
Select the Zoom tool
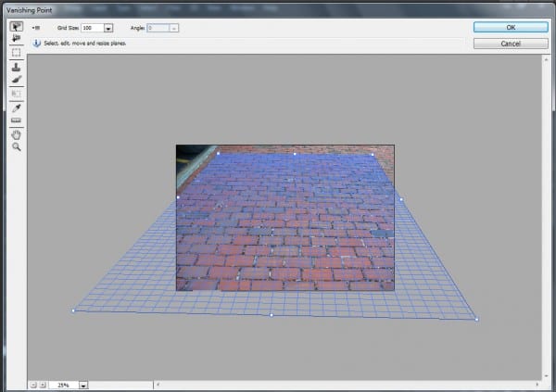[x=16, y=146]
